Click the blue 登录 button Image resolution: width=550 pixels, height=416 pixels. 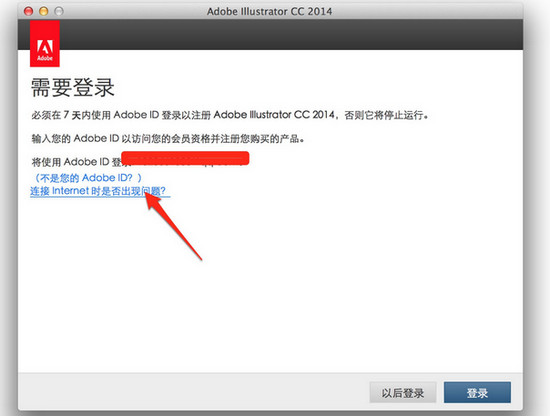(x=477, y=392)
